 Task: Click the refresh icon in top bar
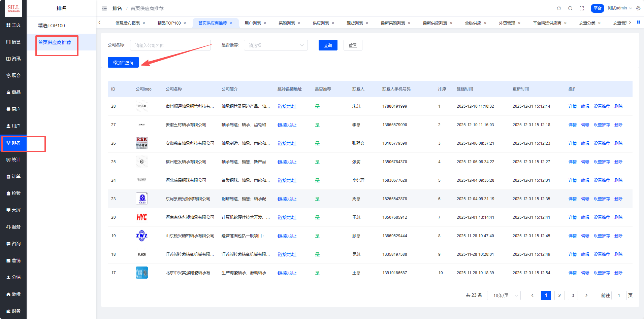[x=559, y=8]
